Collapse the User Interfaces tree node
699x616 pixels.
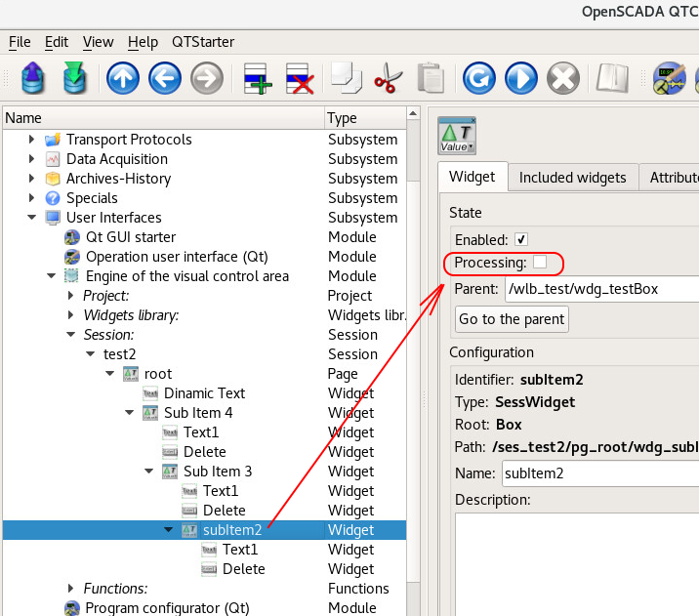pos(32,218)
